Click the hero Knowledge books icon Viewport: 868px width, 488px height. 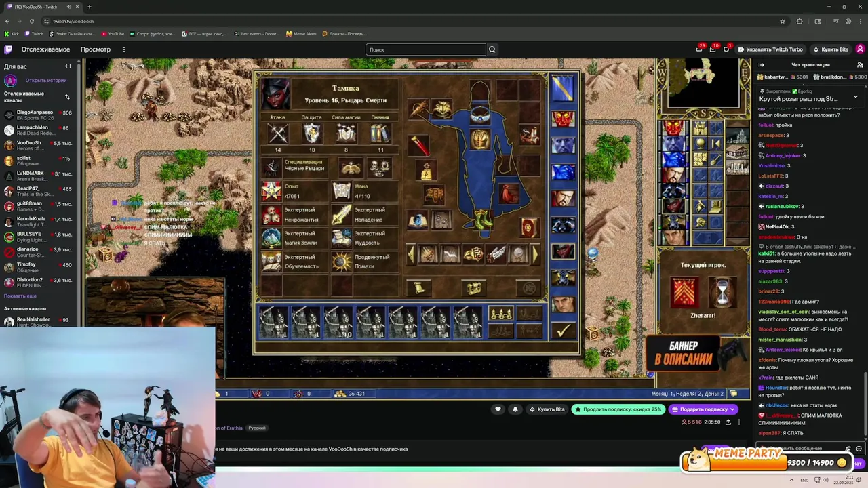(x=380, y=133)
